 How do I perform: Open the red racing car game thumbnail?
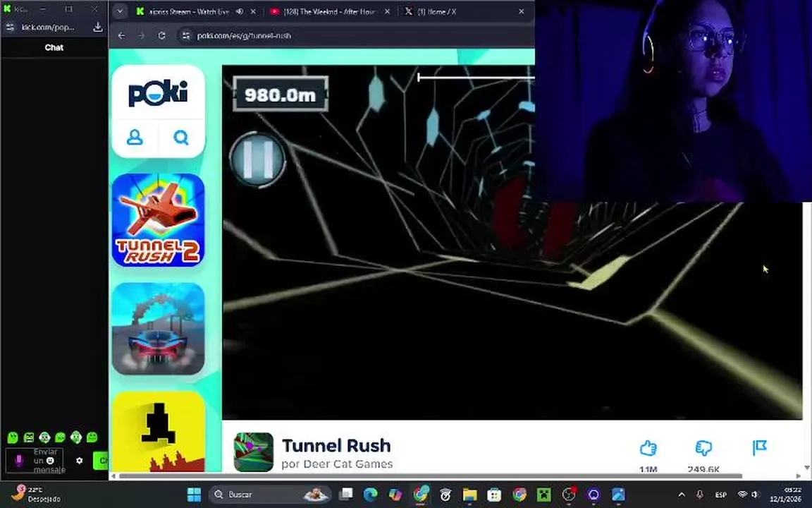(158, 329)
